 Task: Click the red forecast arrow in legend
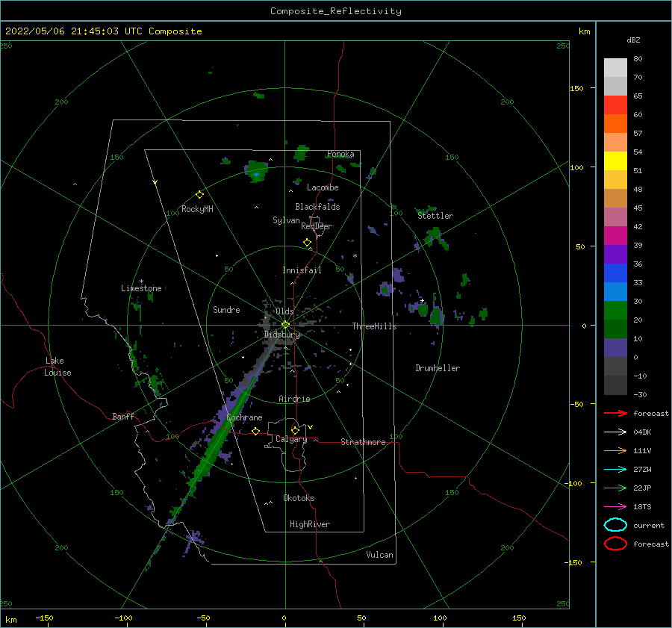coord(615,413)
